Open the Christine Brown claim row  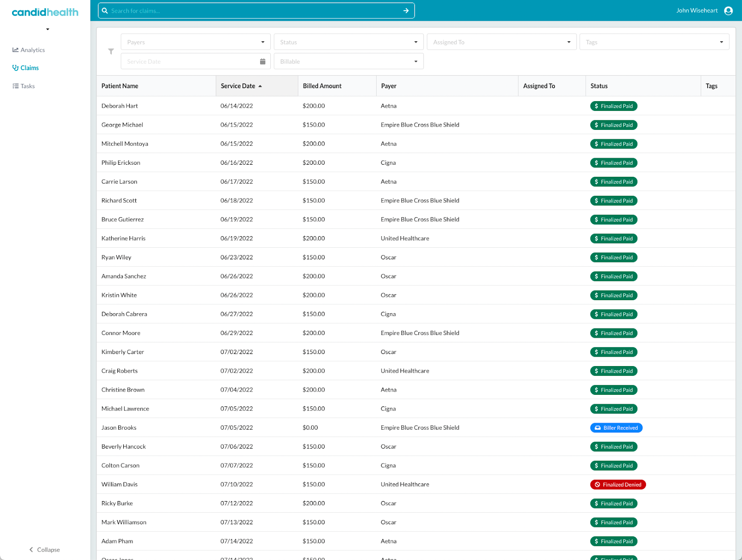click(x=416, y=390)
